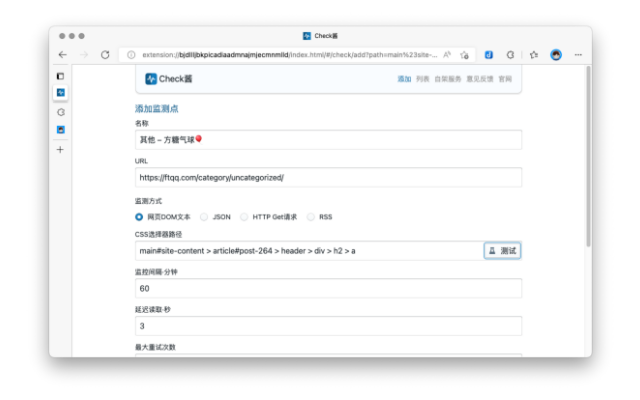This screenshot has width=640, height=400.
Task: Focus the URL input field
Action: [x=328, y=178]
